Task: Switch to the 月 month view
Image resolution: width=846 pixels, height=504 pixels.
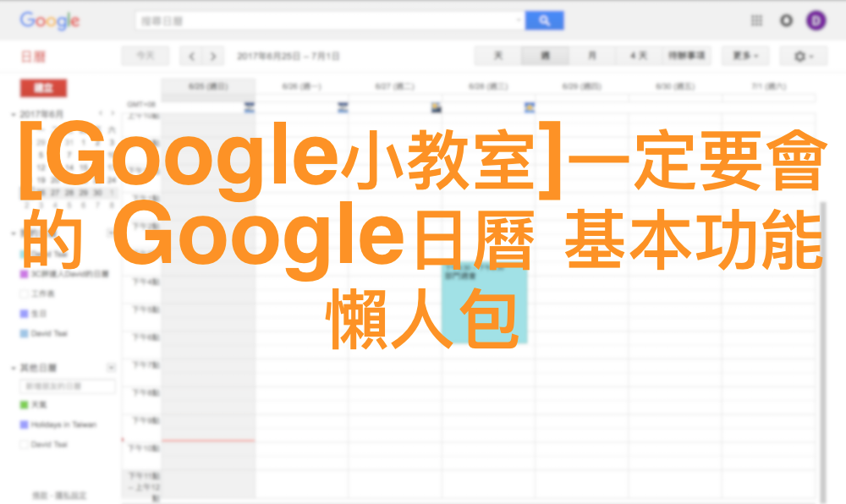Action: pos(592,56)
